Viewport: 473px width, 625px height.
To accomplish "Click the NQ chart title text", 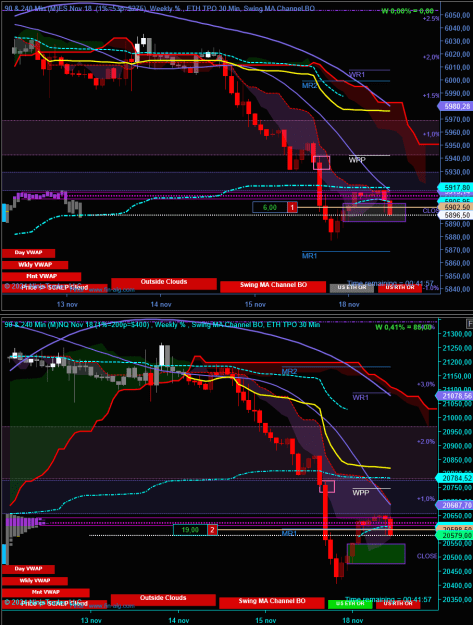I will point(162,325).
